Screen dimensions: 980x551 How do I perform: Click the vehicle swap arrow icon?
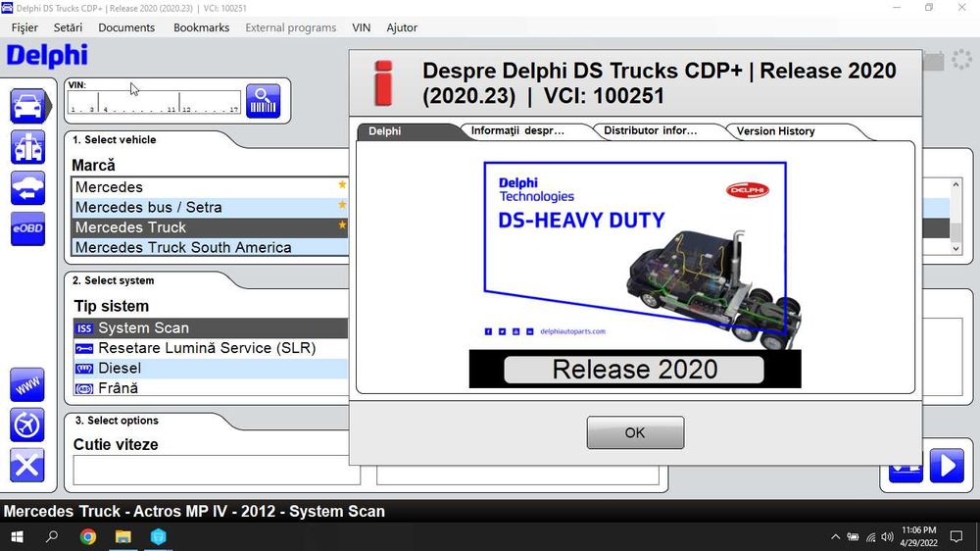[x=27, y=187]
